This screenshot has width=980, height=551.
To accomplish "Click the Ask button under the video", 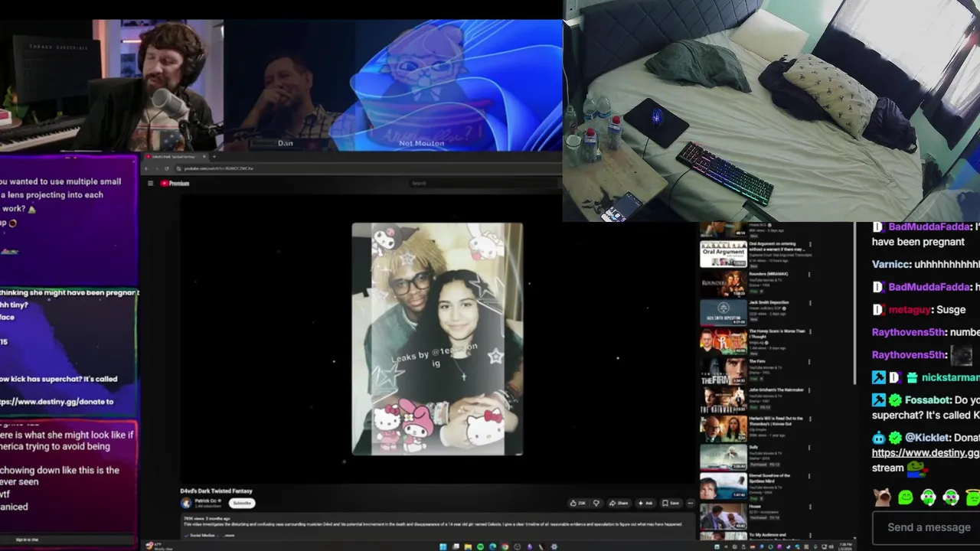I will 645,503.
